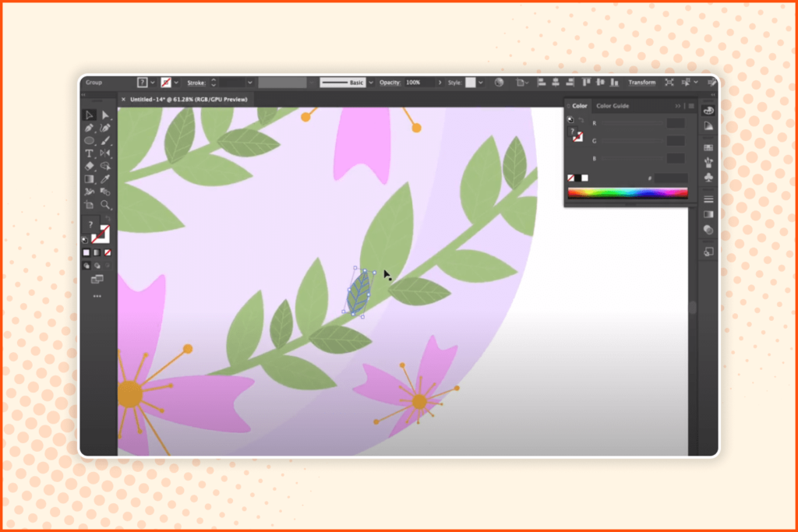Open the Transform options in the control bar
The height and width of the screenshot is (532, 798).
(x=644, y=83)
